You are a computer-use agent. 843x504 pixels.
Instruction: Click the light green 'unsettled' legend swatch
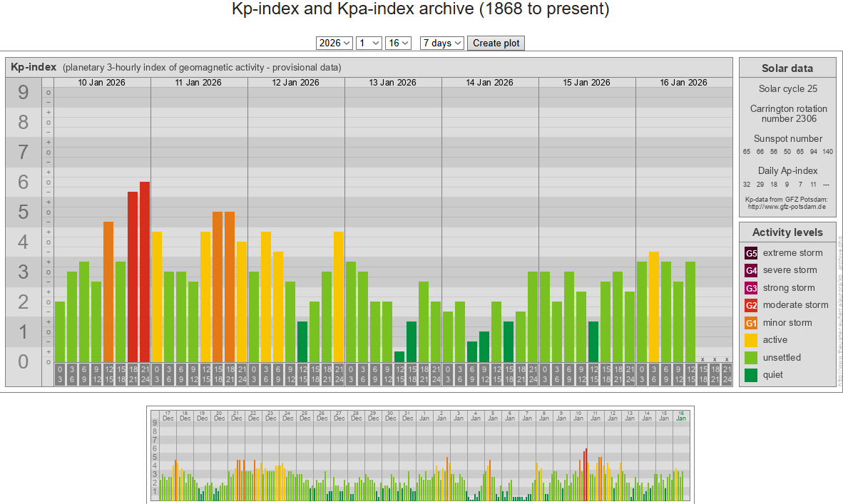coord(751,358)
